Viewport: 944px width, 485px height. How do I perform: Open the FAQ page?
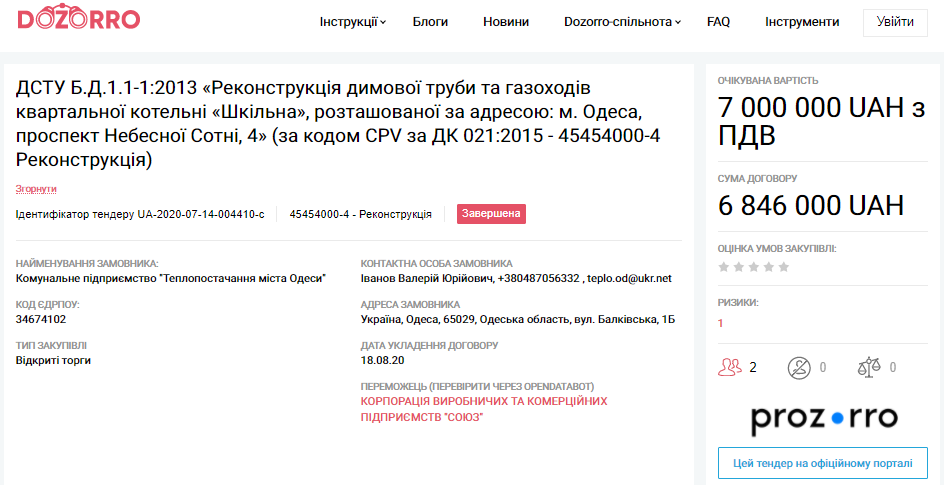tap(719, 22)
